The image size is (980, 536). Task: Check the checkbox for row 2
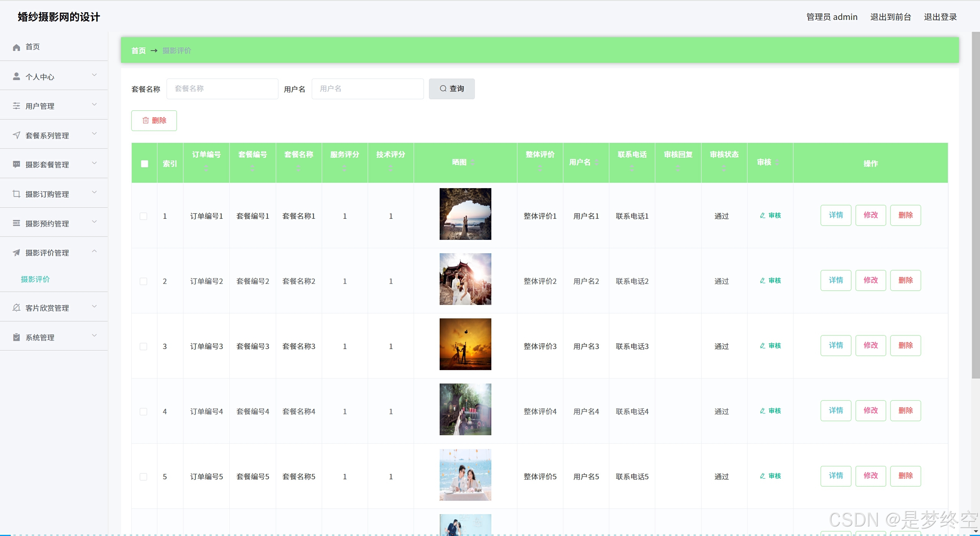click(x=144, y=281)
